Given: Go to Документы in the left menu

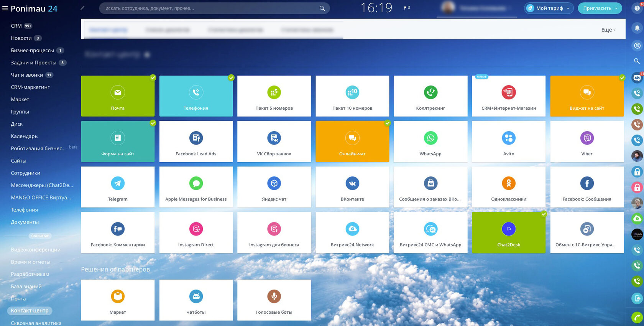Looking at the screenshot, I should coord(25,222).
